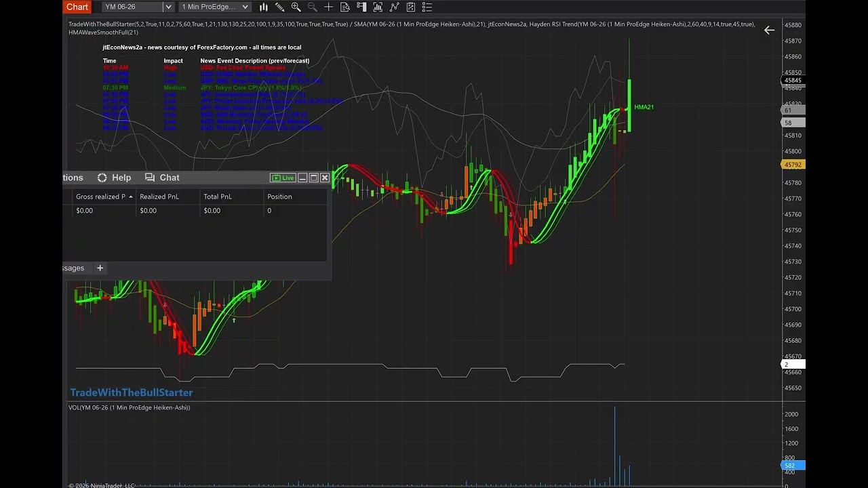Image resolution: width=868 pixels, height=488 pixels.
Task: Open the data box icon
Action: click(x=345, y=7)
